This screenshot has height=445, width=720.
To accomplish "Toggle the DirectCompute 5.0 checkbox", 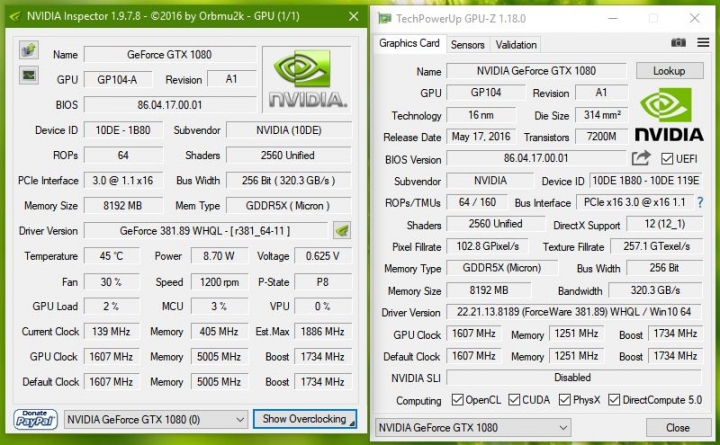I will click(x=614, y=400).
